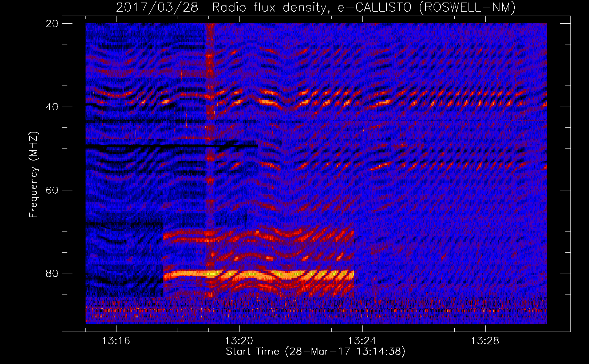Click the plot title 'Radio flux density, e-CALLISTO (ROSWELL-NM)'
The image size is (589, 364).
[364, 7]
